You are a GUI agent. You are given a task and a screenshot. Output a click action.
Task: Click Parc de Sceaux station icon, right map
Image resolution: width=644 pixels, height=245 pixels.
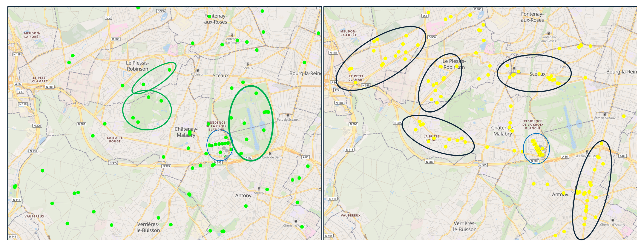(x=605, y=114)
